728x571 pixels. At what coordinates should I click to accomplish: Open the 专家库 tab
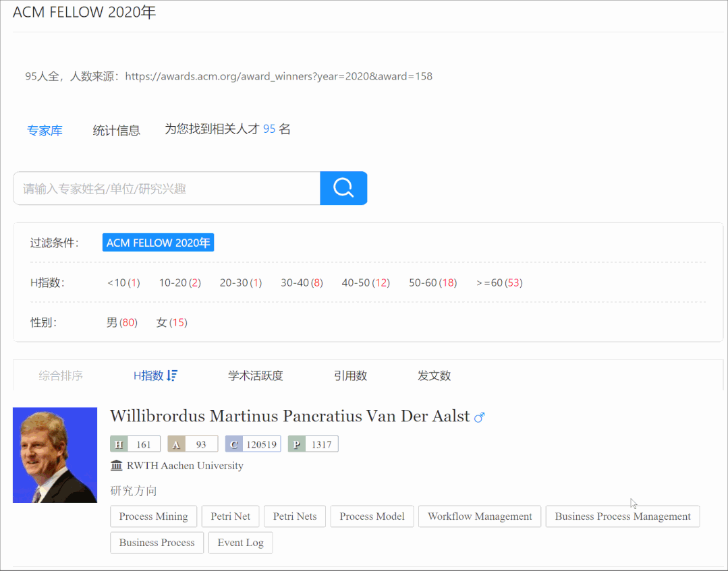tap(45, 130)
